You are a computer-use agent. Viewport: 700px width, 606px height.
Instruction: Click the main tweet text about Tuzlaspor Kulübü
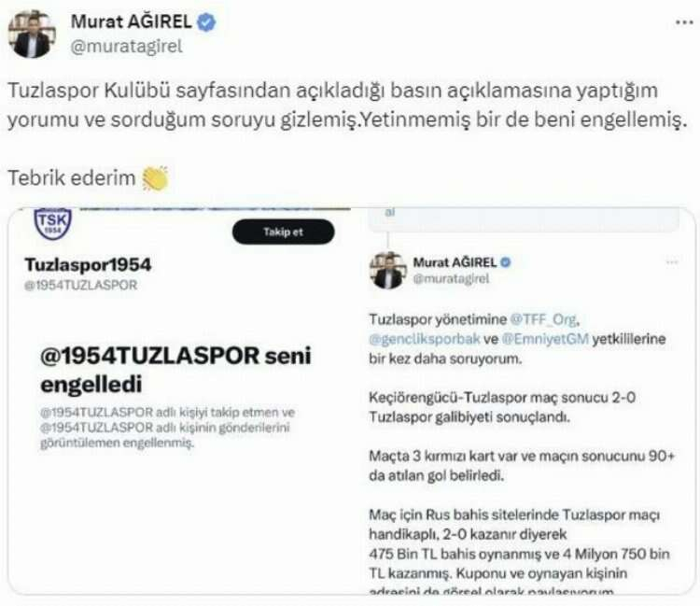click(x=347, y=105)
